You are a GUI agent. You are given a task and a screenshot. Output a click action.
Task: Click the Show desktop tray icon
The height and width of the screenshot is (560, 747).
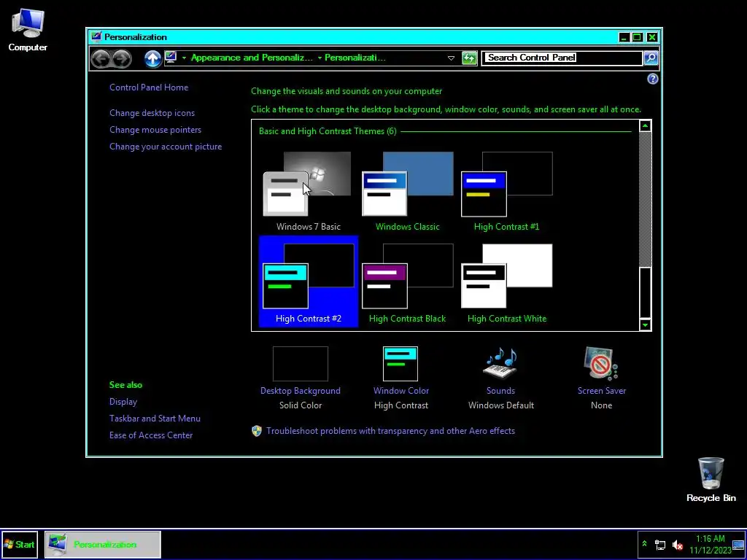(x=738, y=544)
